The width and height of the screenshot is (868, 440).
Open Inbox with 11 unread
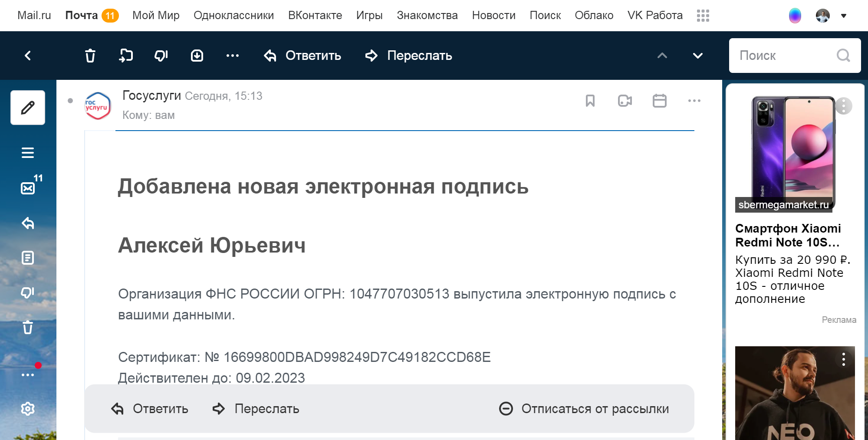point(29,187)
